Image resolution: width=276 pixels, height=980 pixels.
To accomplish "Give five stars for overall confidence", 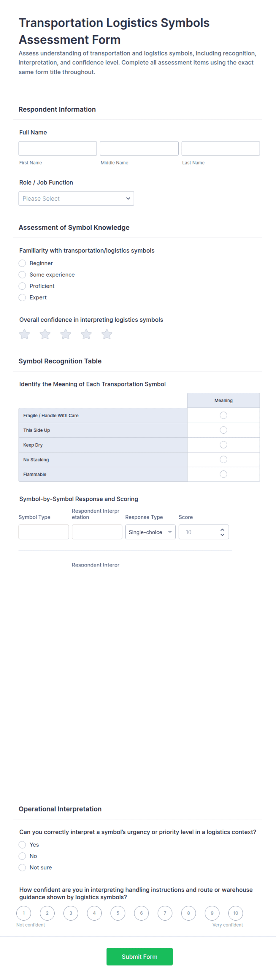I will coord(107,334).
